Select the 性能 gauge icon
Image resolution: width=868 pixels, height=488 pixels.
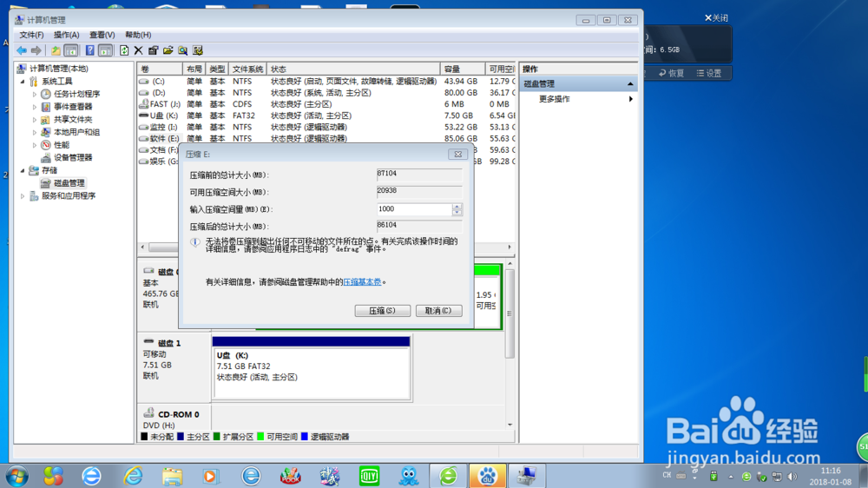[46, 145]
